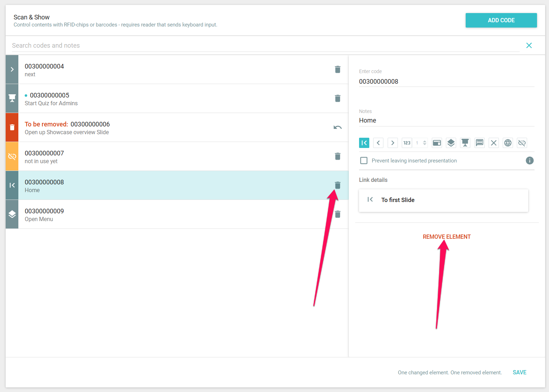Select the layers link icon in the toolbar

451,143
